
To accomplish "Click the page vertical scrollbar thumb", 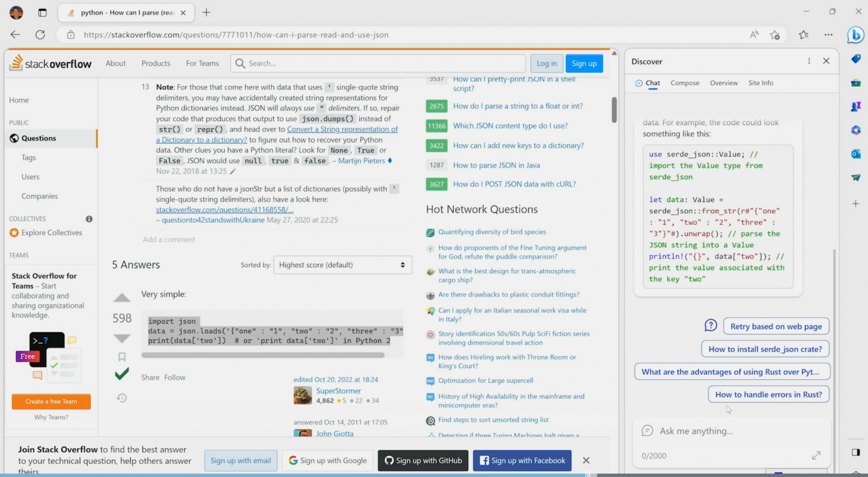I will tap(614, 110).
